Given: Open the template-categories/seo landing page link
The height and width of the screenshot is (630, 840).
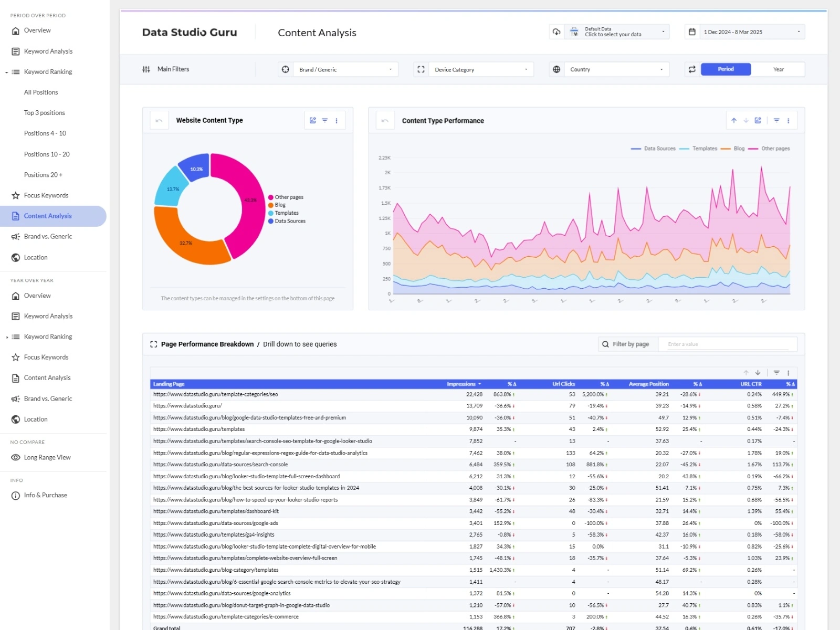Looking at the screenshot, I should pyautogui.click(x=216, y=394).
